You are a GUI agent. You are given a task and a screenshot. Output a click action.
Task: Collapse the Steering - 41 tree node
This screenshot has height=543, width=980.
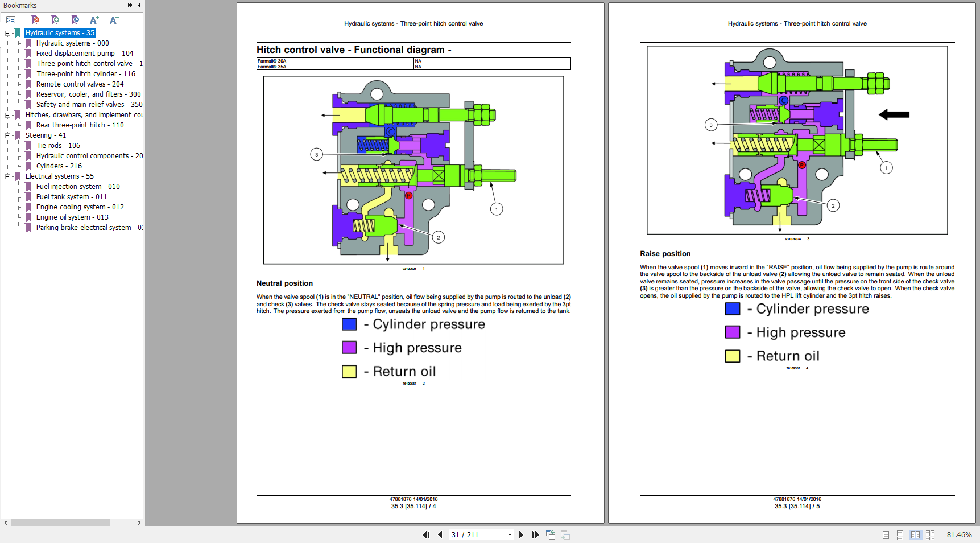[7, 135]
